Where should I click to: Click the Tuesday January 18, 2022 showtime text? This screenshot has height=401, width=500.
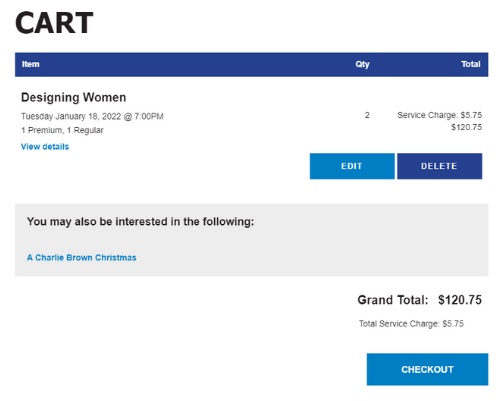[92, 116]
